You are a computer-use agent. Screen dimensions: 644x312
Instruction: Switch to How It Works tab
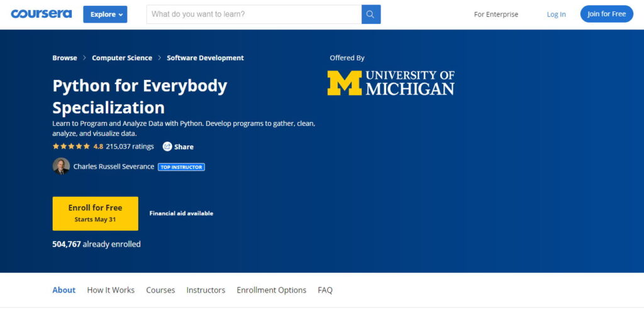coord(111,290)
